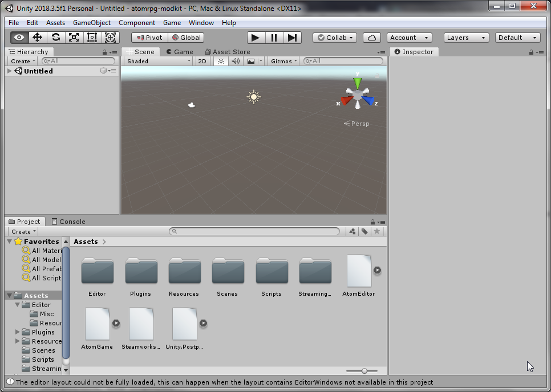Toggle scene audio speaker icon

tap(235, 61)
